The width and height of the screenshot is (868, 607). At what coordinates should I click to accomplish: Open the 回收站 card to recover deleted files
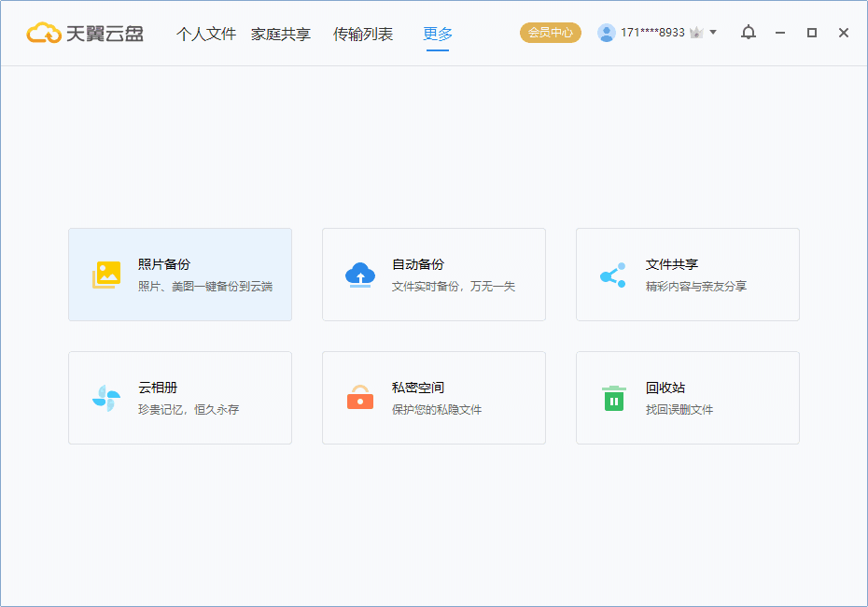click(x=687, y=397)
